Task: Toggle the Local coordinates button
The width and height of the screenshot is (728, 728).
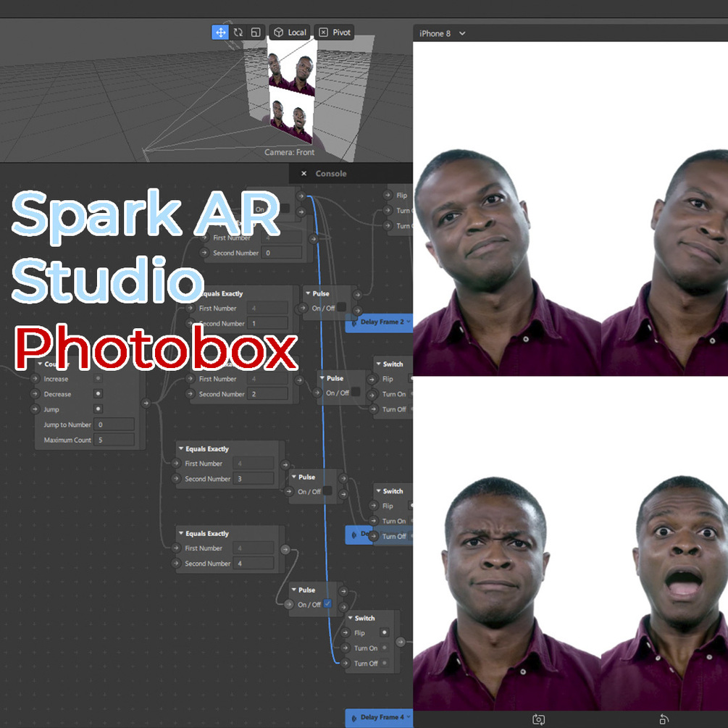Action: [290, 33]
